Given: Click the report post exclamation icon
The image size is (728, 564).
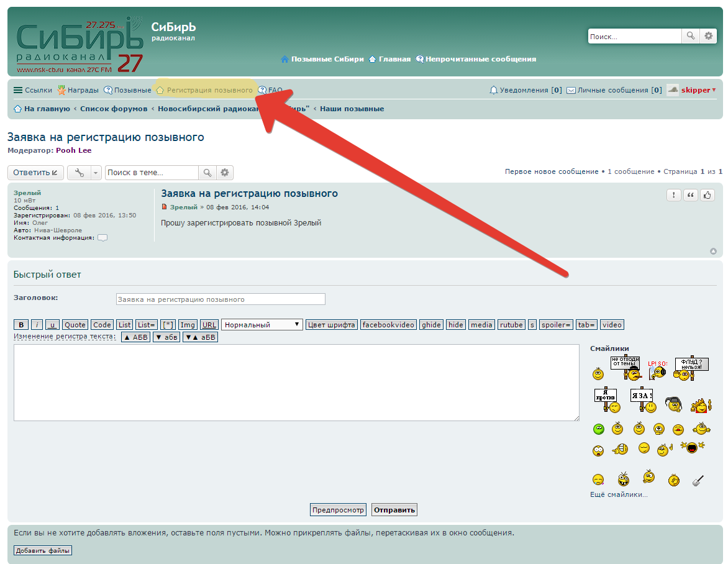Looking at the screenshot, I should pyautogui.click(x=674, y=195).
